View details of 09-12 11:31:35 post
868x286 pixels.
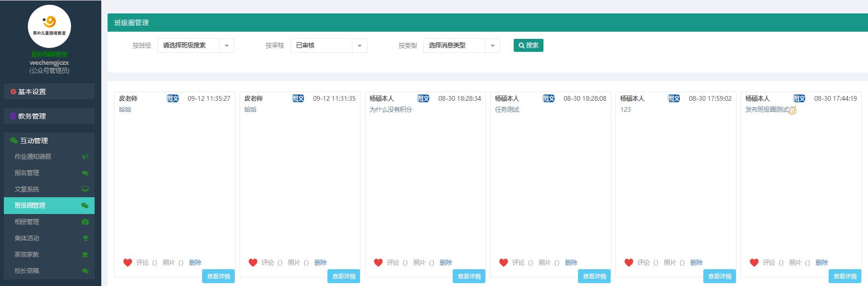[344, 276]
